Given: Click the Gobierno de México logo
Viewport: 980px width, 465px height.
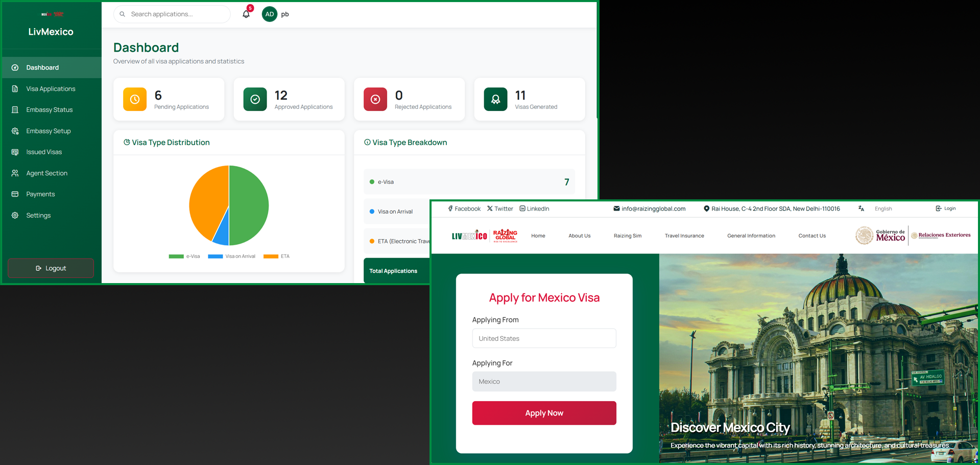Looking at the screenshot, I should pyautogui.click(x=880, y=236).
